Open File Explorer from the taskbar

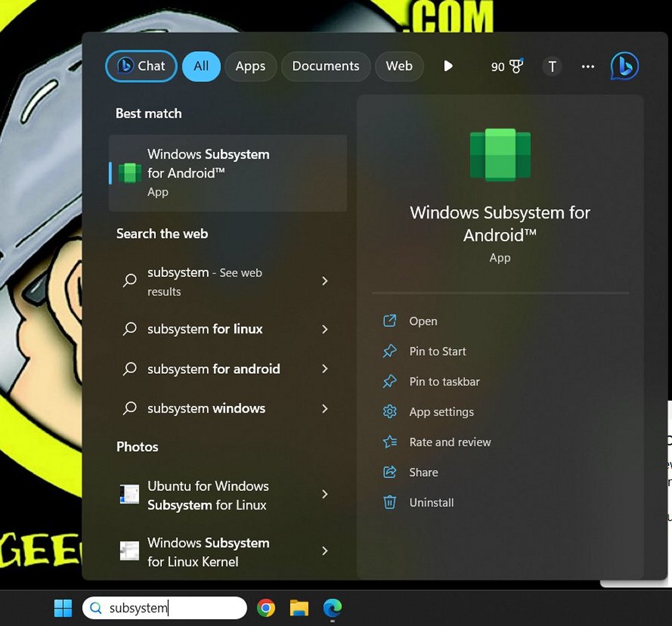pos(300,607)
